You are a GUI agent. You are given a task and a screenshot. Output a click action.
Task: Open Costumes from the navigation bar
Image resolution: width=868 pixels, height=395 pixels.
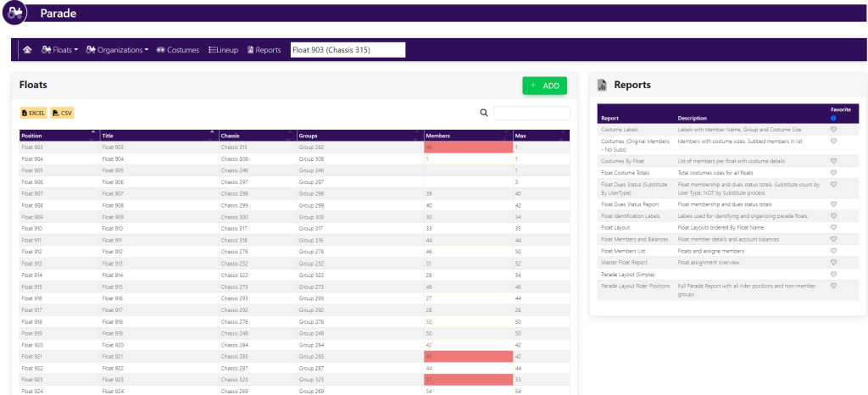(178, 50)
